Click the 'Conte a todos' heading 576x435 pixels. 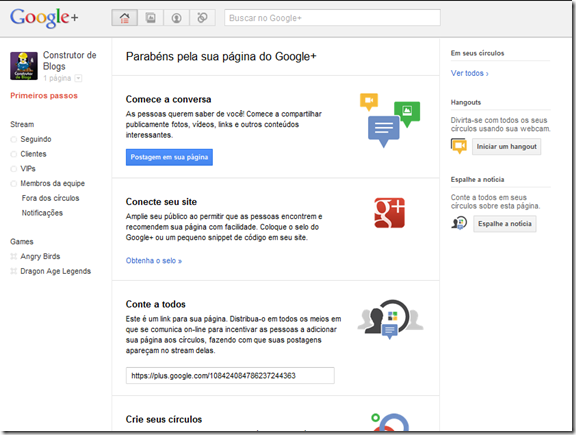155,304
